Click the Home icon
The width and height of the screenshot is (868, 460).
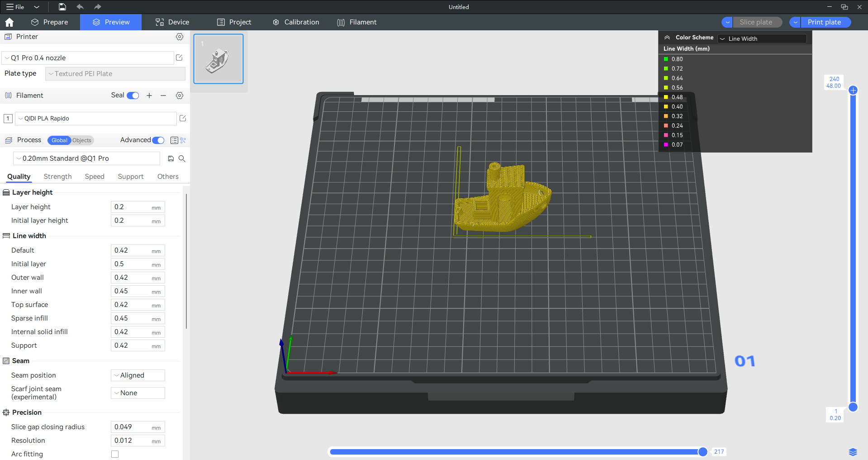pos(9,22)
